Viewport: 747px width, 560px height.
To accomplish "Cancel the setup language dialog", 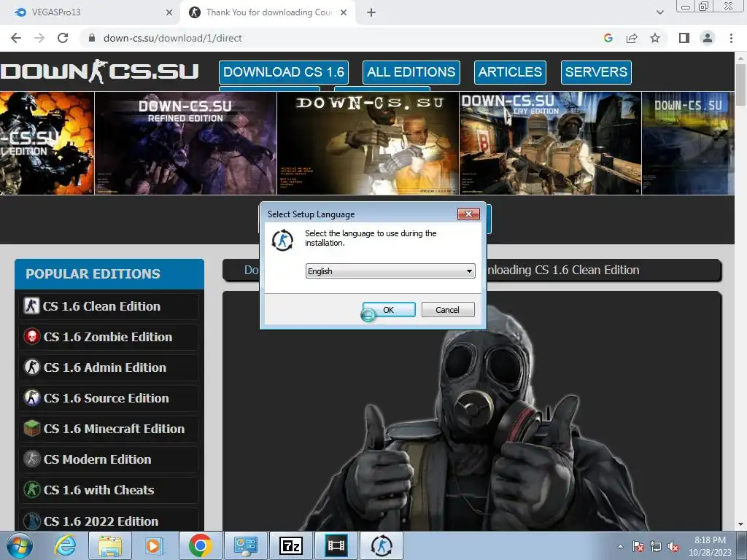I will pyautogui.click(x=448, y=309).
